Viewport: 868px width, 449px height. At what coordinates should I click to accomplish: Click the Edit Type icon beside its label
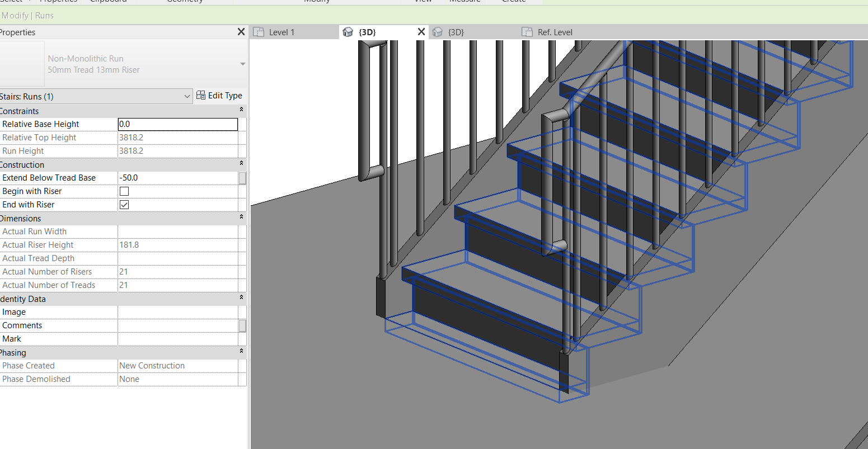pos(200,96)
